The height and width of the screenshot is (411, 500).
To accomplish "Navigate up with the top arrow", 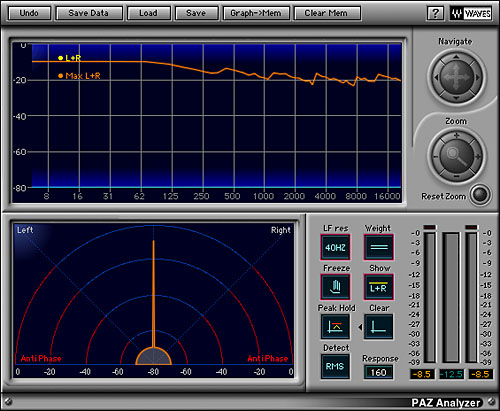I will tap(456, 57).
